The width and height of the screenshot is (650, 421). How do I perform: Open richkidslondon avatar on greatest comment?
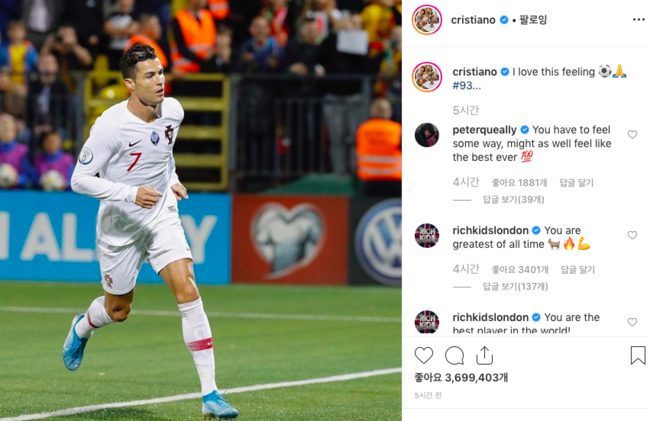click(x=427, y=235)
